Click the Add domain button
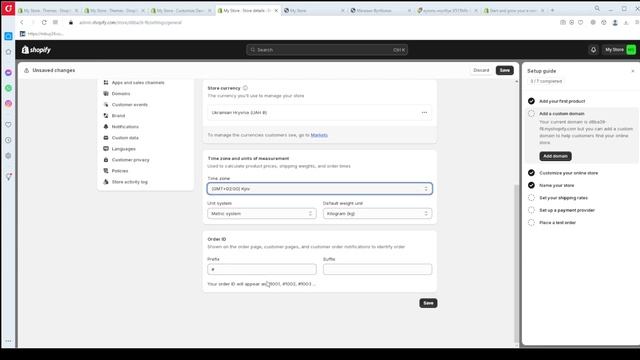 (555, 156)
